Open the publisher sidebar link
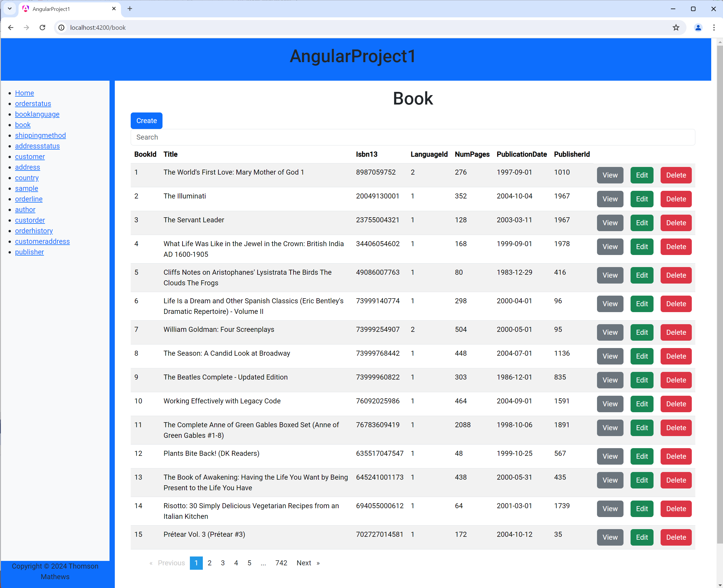This screenshot has height=588, width=723. click(x=29, y=252)
